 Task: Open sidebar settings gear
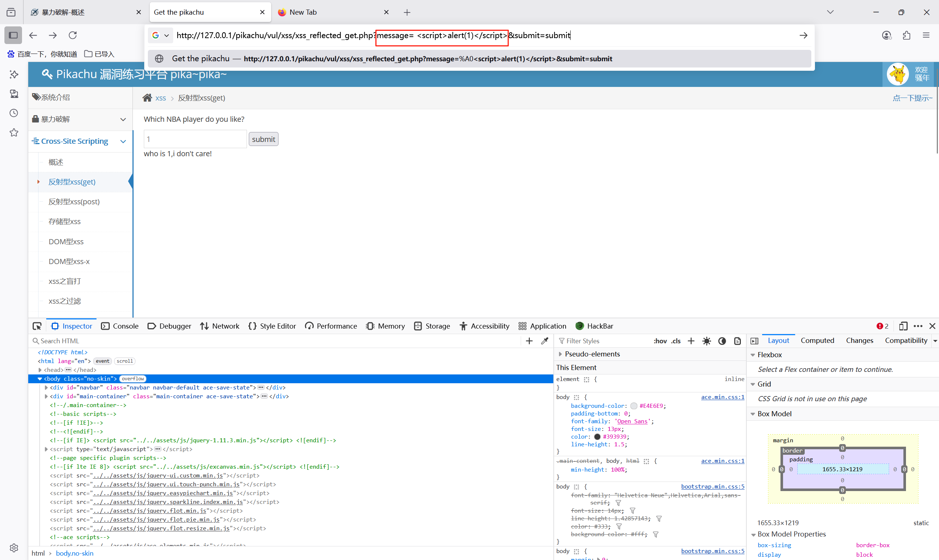14,548
